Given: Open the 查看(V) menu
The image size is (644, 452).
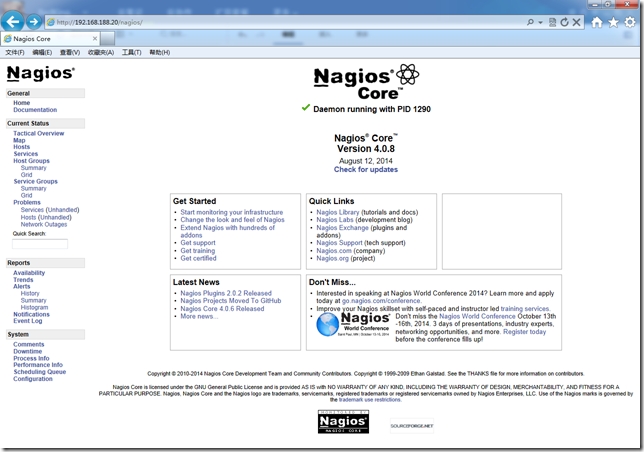Looking at the screenshot, I should [x=70, y=53].
